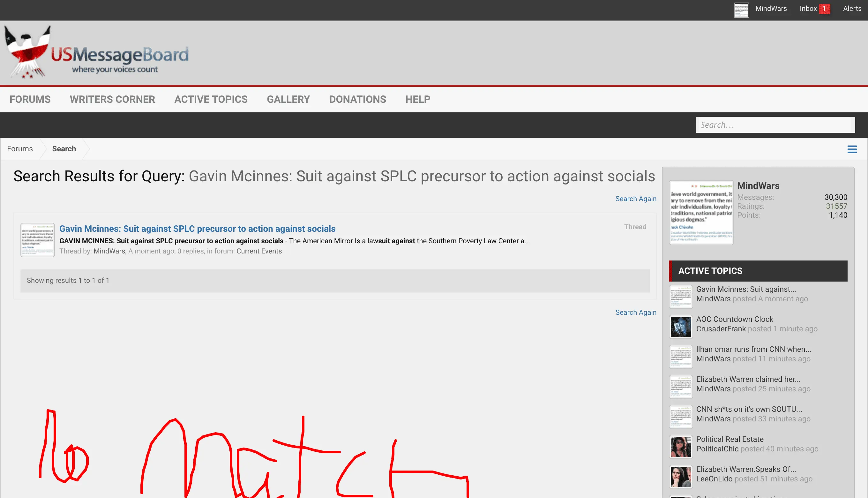Click avatar beside Elizabeth Warren.Speaks Of topic
This screenshot has height=498, width=868.
[680, 476]
